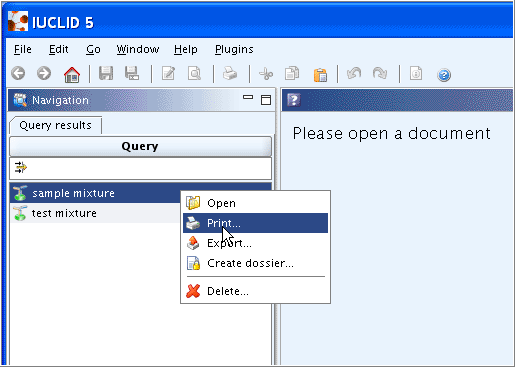
Task: Choose Open from the context menu
Action: coord(255,203)
